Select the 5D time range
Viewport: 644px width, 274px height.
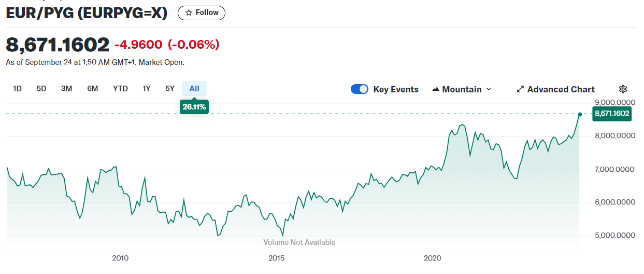point(41,89)
